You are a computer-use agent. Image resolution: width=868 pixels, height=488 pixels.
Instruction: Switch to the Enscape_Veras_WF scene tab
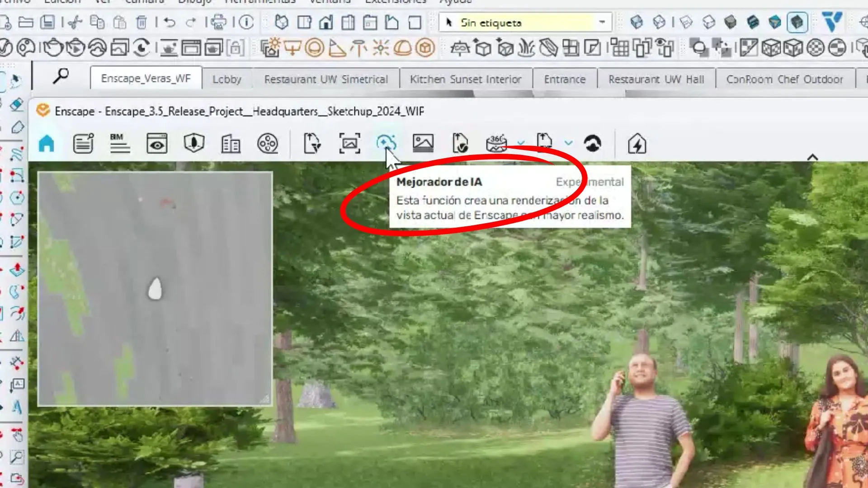pos(146,79)
